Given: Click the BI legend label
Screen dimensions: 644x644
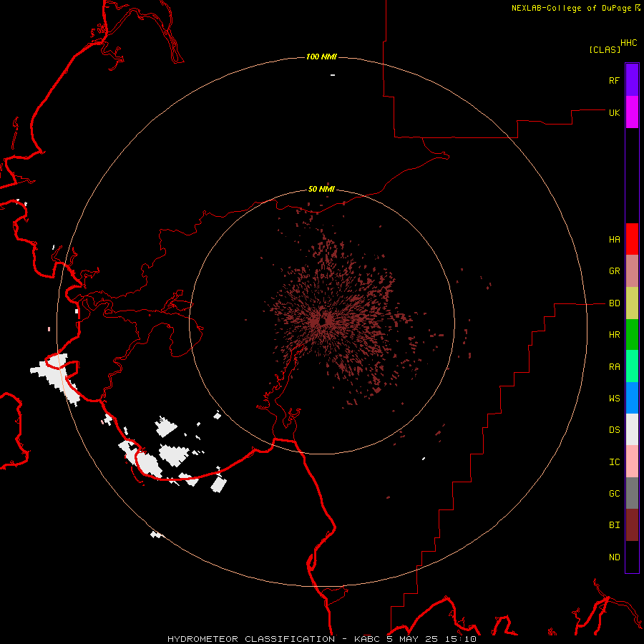Looking at the screenshot, I should [x=614, y=525].
